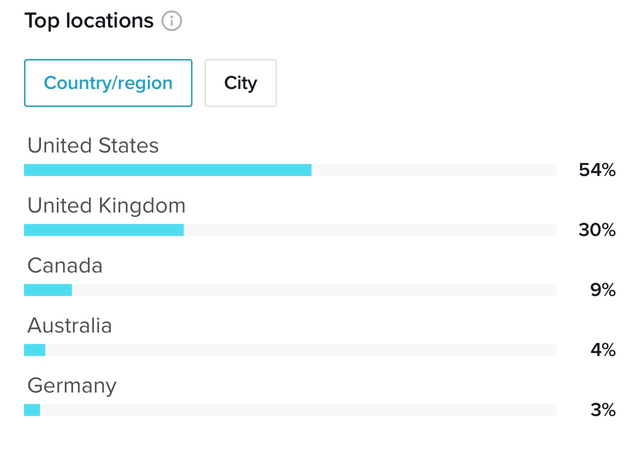Click the Germany country label
631x462 pixels.
(72, 386)
